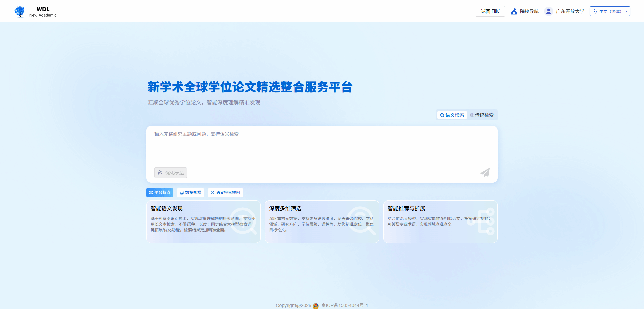Switch to 语义检索 search mode
The image size is (644, 309).
452,115
